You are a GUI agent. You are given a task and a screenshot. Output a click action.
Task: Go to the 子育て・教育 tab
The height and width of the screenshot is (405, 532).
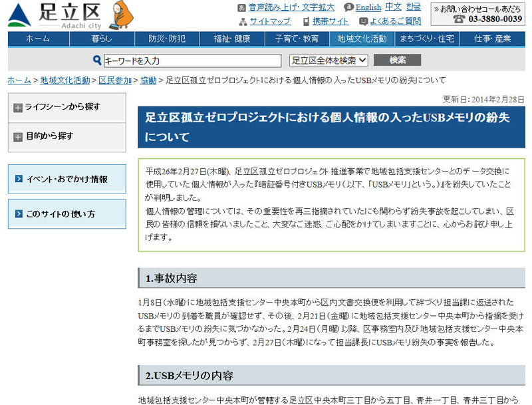click(297, 39)
